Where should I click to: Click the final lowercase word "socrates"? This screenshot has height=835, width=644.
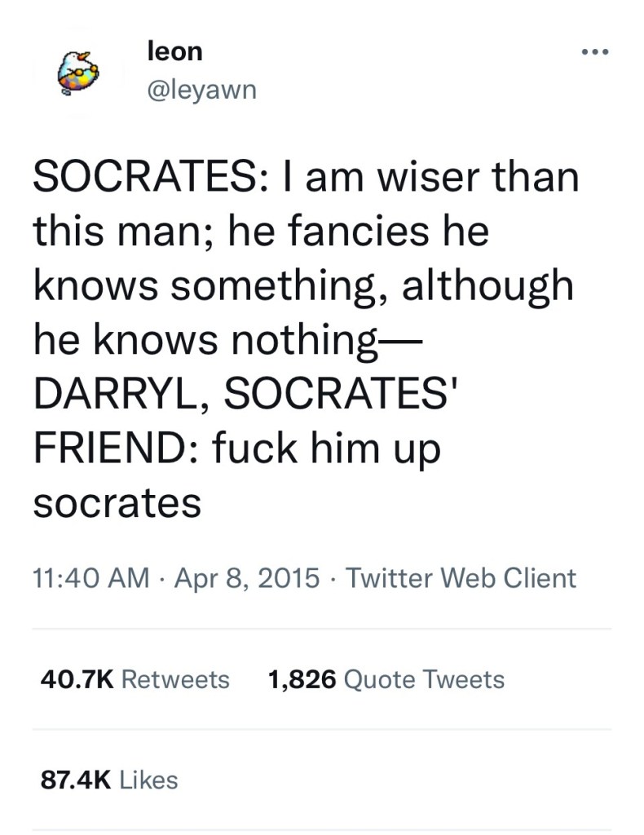point(117,503)
